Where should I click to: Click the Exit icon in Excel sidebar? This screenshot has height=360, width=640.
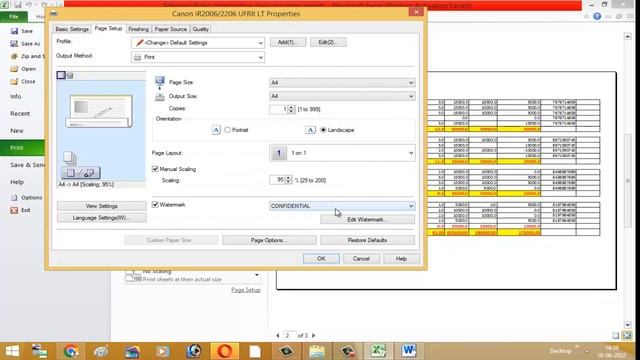click(x=14, y=210)
